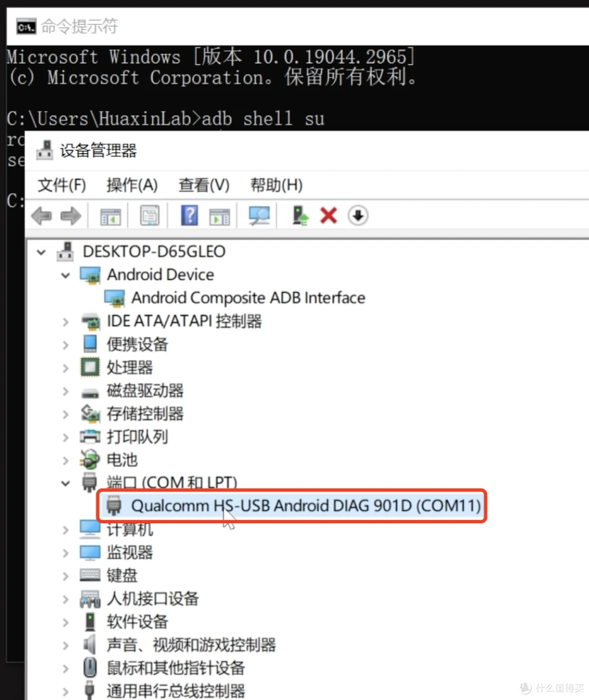Click the show/hide action pane toolbar icon
Screen dimensions: 589x700
[x=220, y=216]
